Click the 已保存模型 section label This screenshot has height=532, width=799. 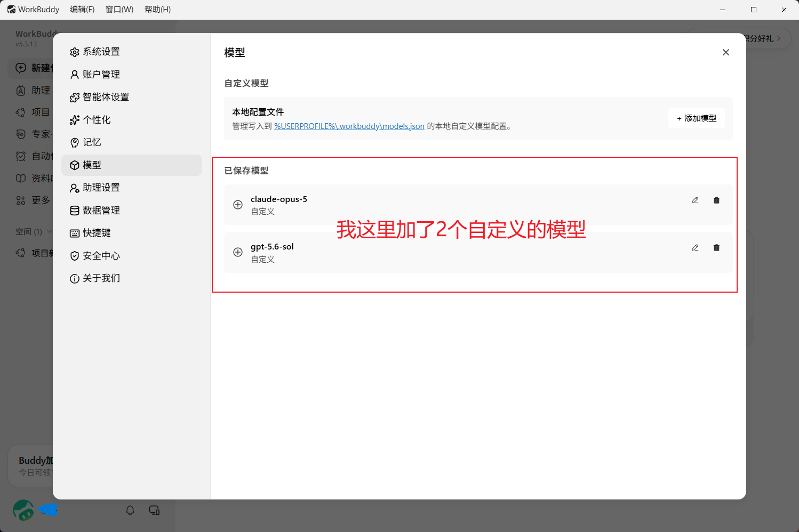(x=246, y=171)
